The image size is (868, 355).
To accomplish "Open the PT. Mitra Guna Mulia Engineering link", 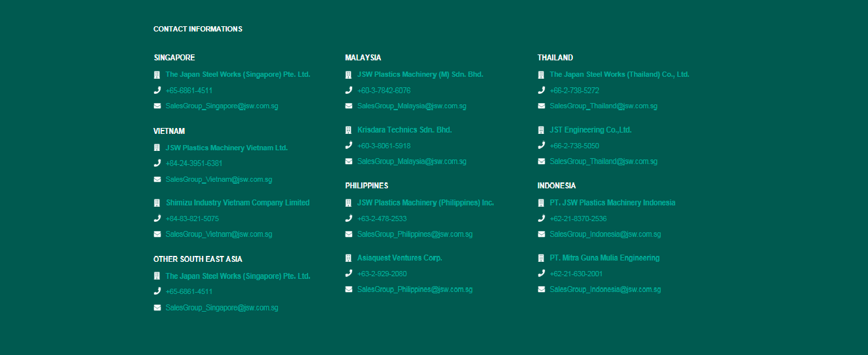I will [604, 258].
